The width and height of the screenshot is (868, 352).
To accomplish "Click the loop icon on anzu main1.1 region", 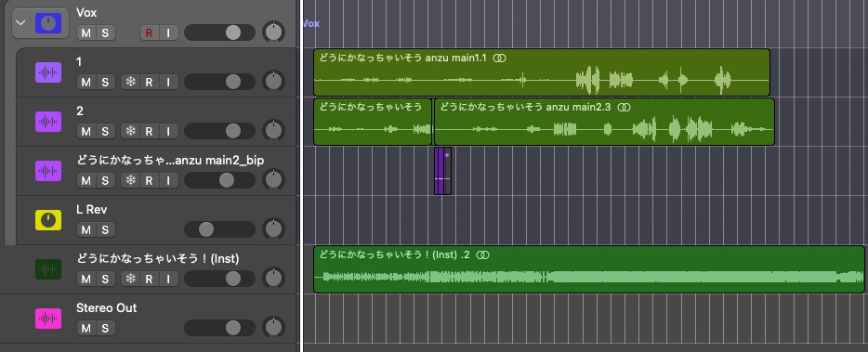I will tap(499, 59).
